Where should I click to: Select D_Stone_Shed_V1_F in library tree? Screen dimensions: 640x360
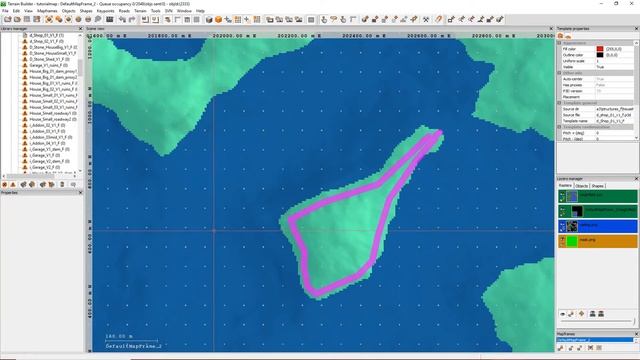coord(48,59)
